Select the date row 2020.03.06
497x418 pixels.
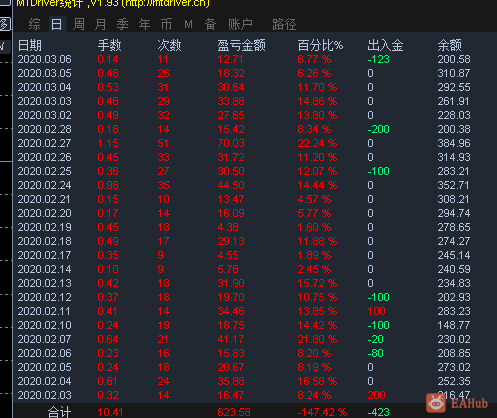[x=44, y=59]
